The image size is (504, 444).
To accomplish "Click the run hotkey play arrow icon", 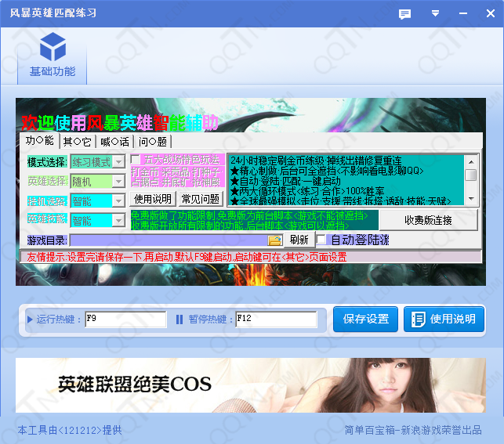I will (x=30, y=319).
